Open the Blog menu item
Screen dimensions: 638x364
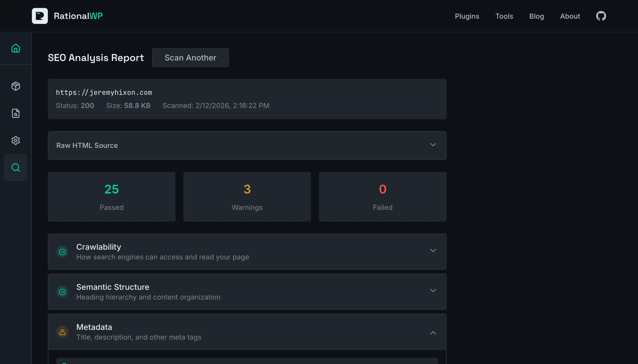pyautogui.click(x=537, y=16)
